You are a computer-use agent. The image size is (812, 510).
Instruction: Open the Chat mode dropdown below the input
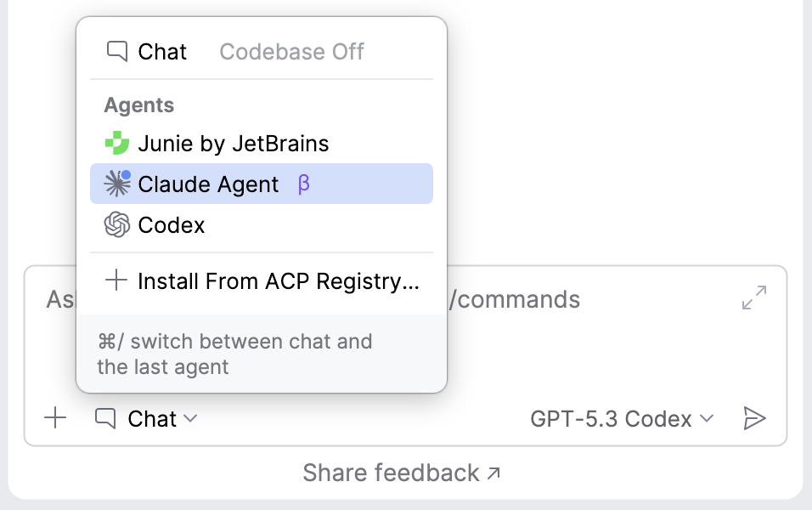pyautogui.click(x=146, y=419)
